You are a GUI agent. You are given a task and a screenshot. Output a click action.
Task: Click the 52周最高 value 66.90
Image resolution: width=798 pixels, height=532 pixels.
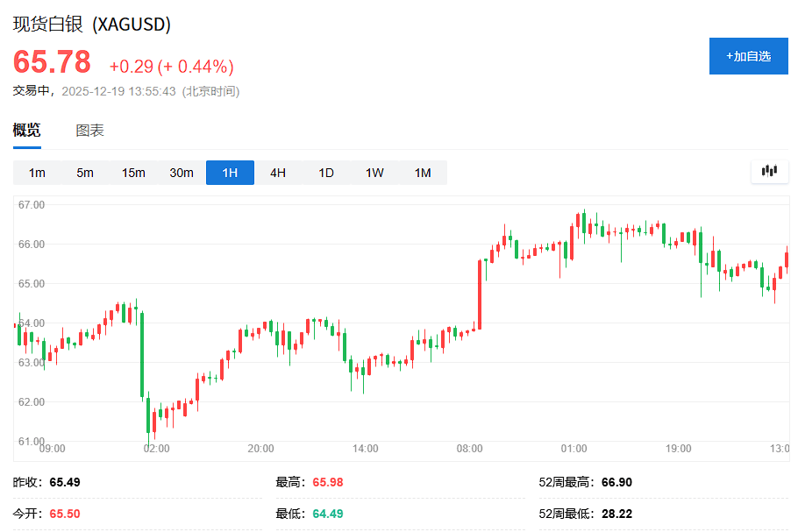(616, 482)
